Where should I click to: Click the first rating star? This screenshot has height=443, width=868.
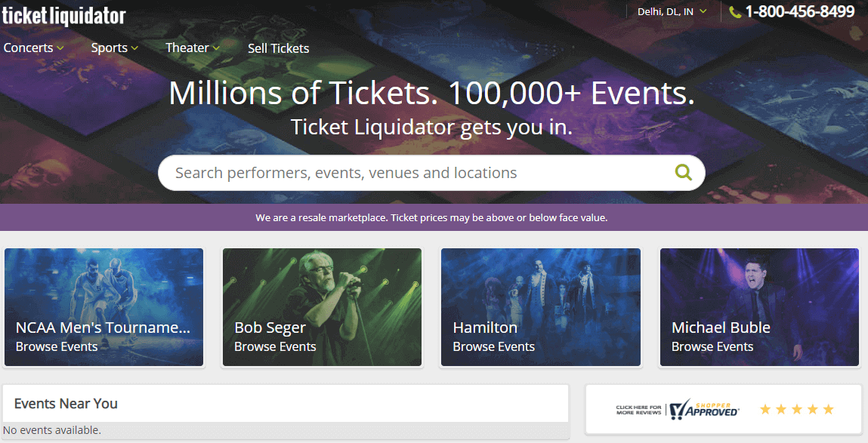(x=765, y=409)
